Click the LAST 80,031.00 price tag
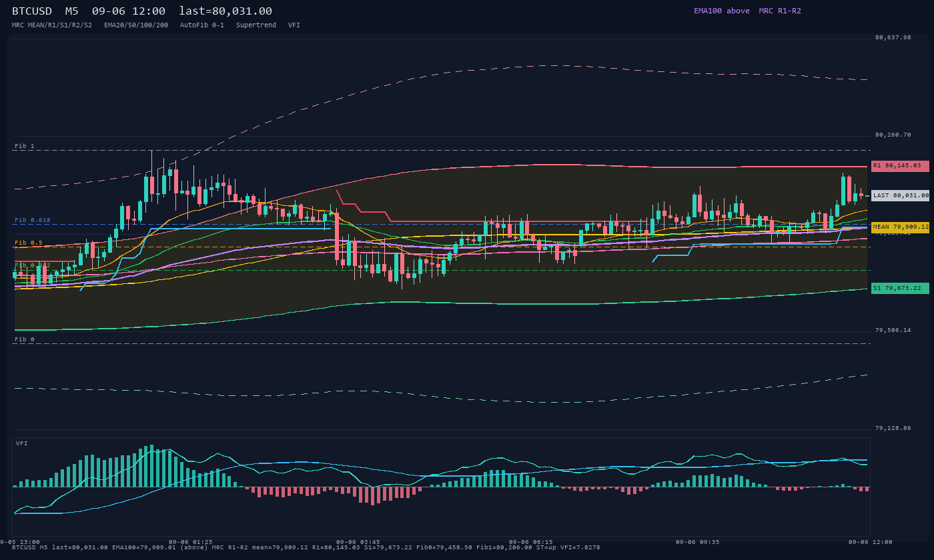Image resolution: width=934 pixels, height=560 pixels. pos(900,195)
